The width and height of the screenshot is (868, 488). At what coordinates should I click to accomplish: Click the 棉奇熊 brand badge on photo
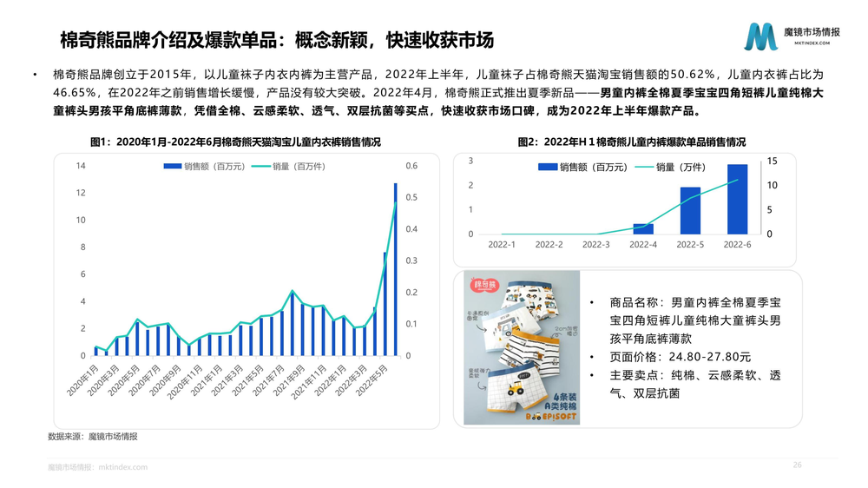pyautogui.click(x=484, y=286)
